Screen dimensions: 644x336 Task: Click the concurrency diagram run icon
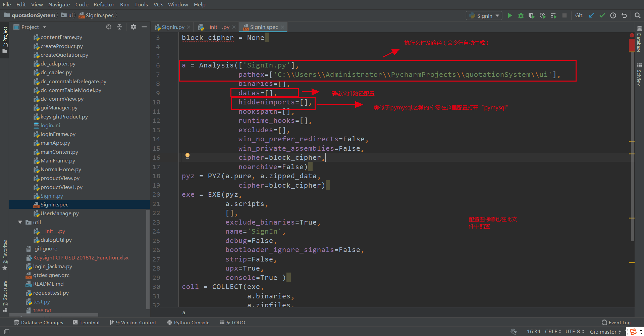tap(553, 15)
